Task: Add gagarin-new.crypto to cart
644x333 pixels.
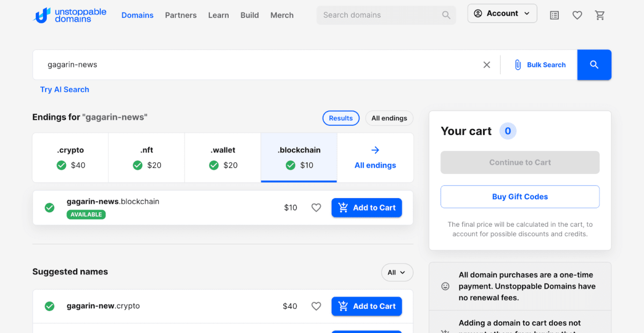Action: 367,306
